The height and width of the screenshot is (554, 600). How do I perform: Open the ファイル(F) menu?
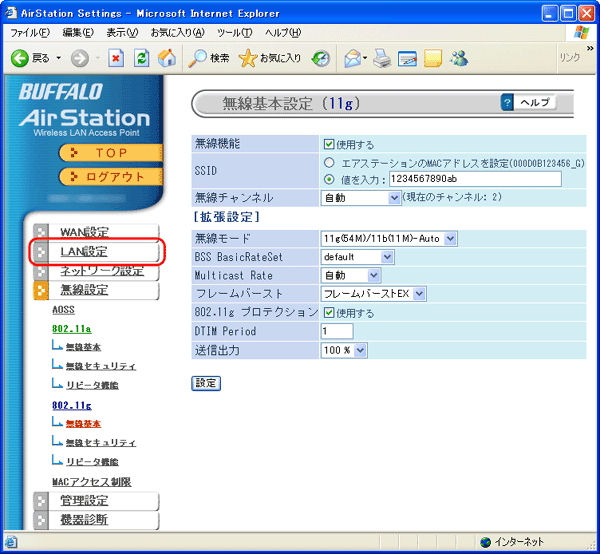28,33
